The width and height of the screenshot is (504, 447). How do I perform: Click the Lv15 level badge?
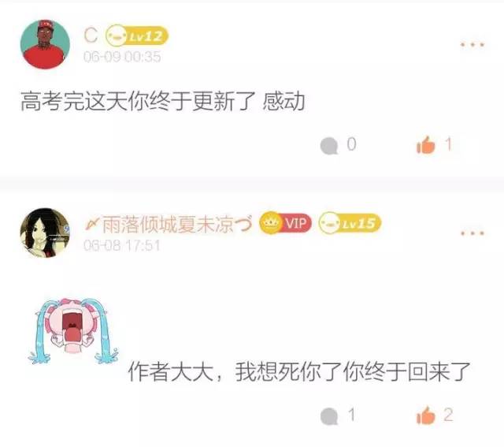pyautogui.click(x=350, y=222)
